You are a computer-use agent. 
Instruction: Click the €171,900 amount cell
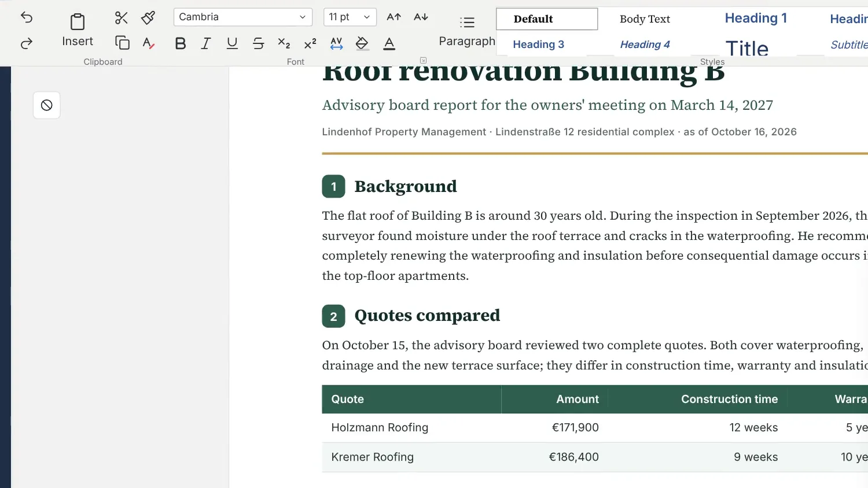(555, 428)
